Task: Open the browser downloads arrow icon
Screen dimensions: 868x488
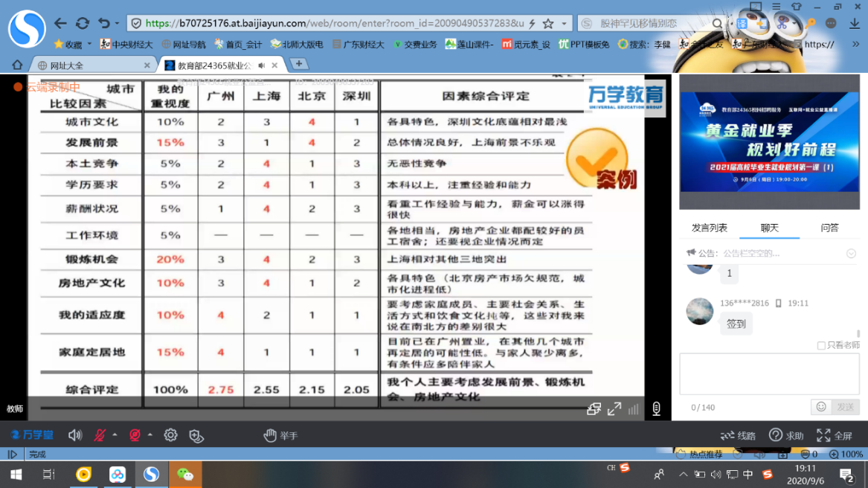Action: pyautogui.click(x=854, y=23)
